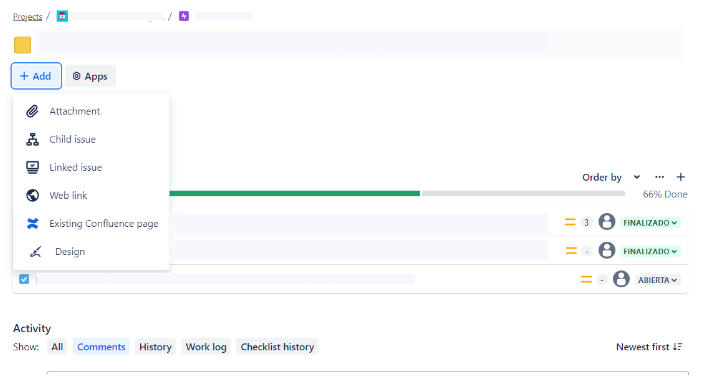Viewport: 703px width, 383px height.
Task: Show Work log activity
Action: pos(206,347)
